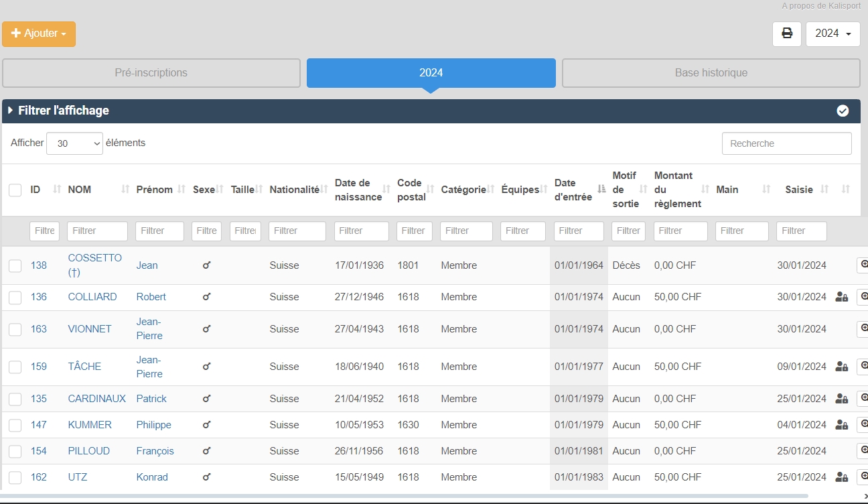Click zoom icon in COSSETTO row

pos(863,265)
